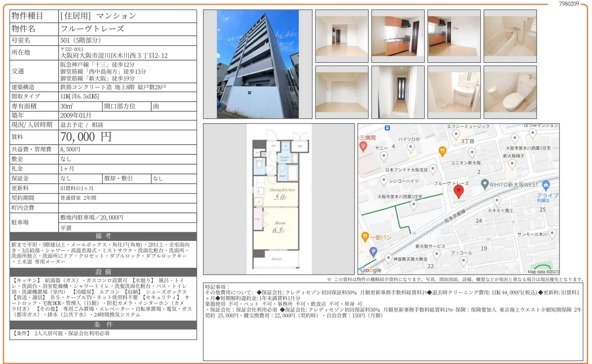This screenshot has height=364, width=592.
Task: Click the gray pin above サンモール木川
Action: pos(552,233)
